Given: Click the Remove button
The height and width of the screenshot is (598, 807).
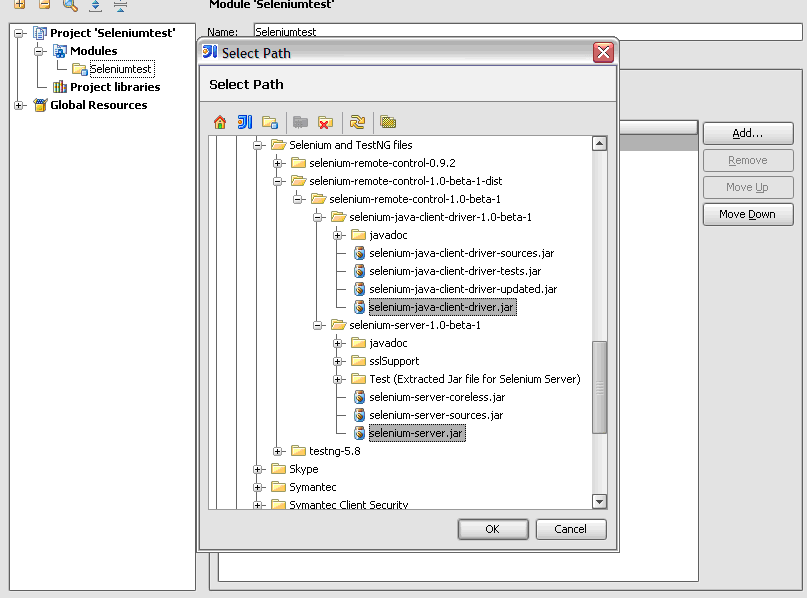Looking at the screenshot, I should tap(748, 160).
